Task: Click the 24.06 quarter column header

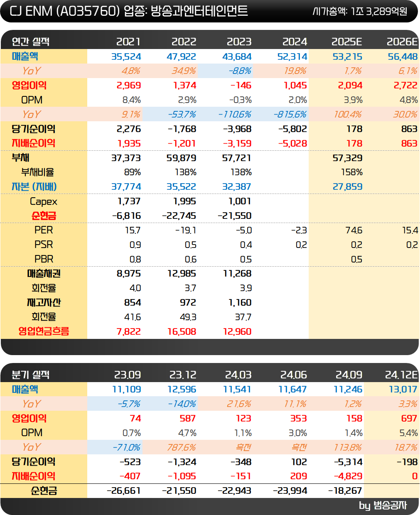Action: pyautogui.click(x=293, y=375)
